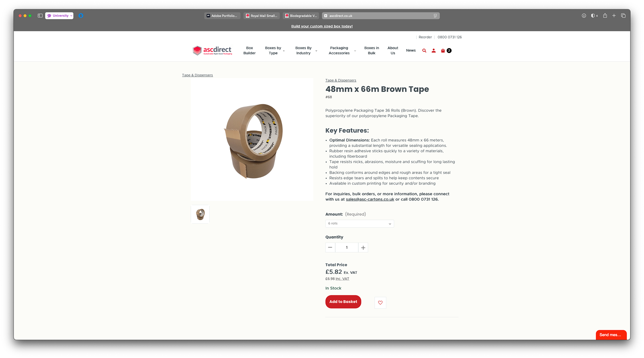Image resolution: width=644 pixels, height=358 pixels.
Task: Click the ascdirect logo
Action: pyautogui.click(x=212, y=50)
